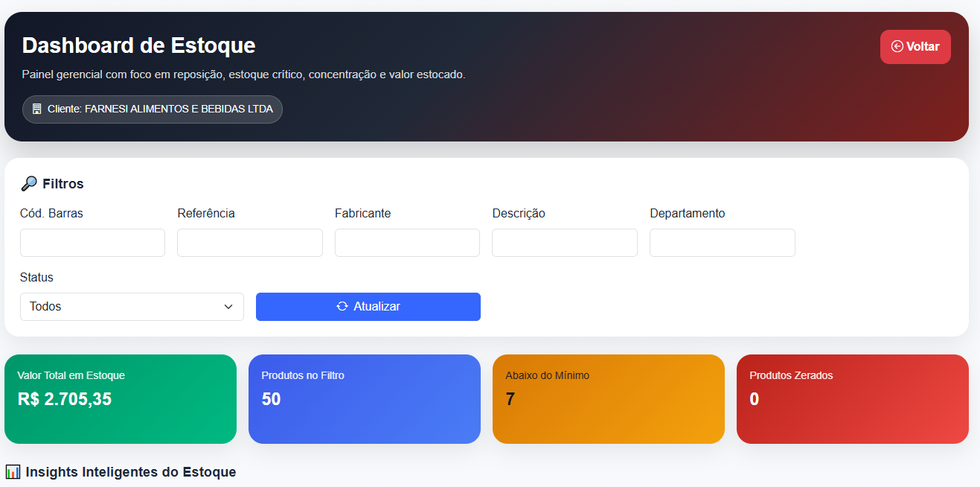
Task: Click the refresh icon inside the Atualizar button
Action: click(343, 306)
